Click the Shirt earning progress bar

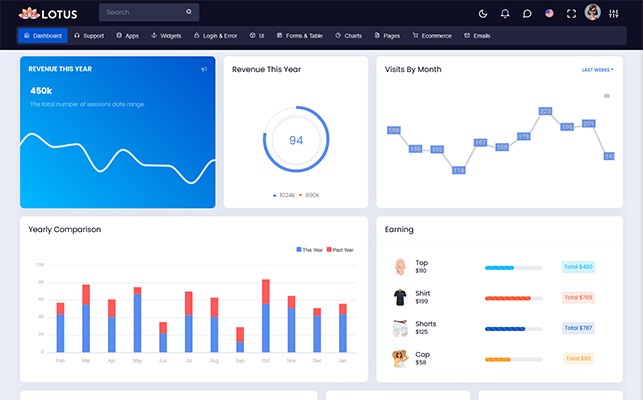tap(513, 298)
